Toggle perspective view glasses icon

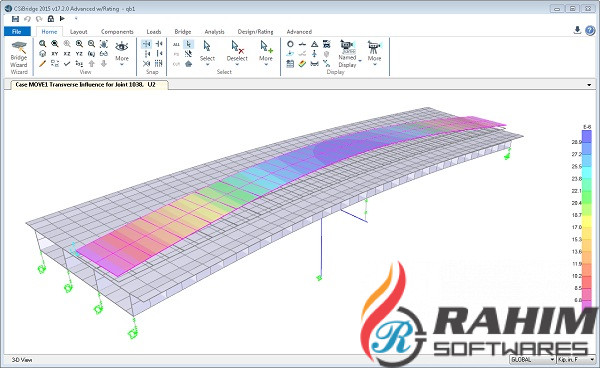tap(104, 54)
